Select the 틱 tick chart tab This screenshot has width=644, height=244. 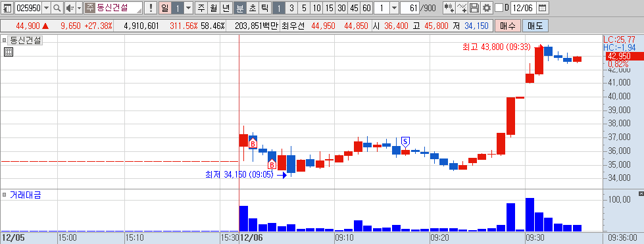pos(265,8)
